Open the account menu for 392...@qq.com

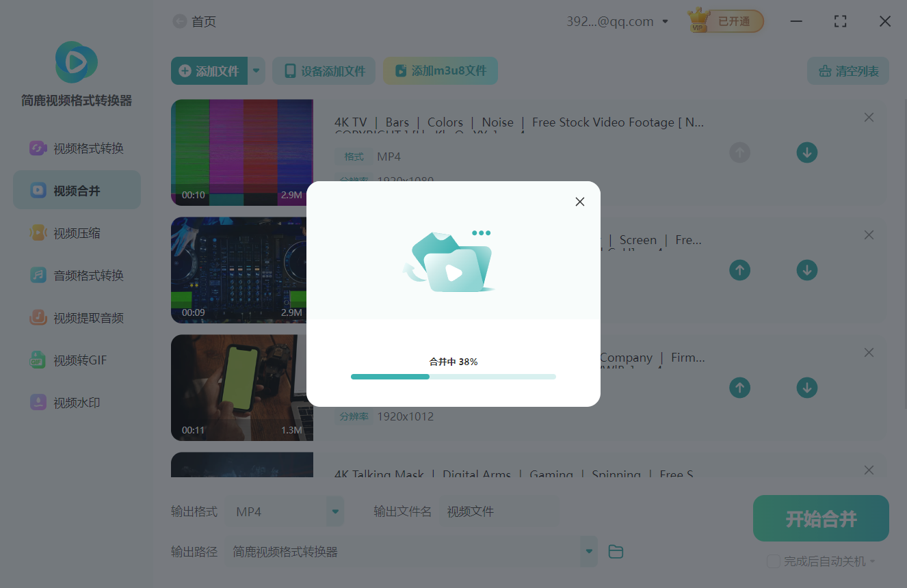tap(617, 21)
